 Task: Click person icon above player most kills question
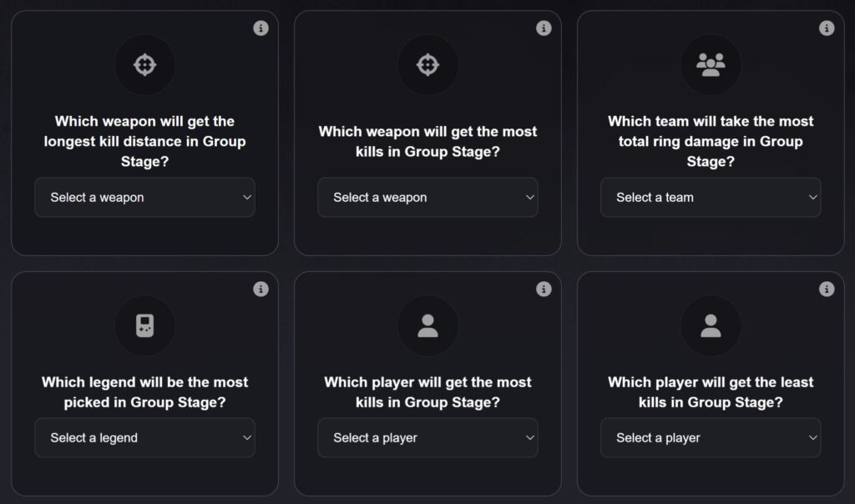[x=427, y=326]
